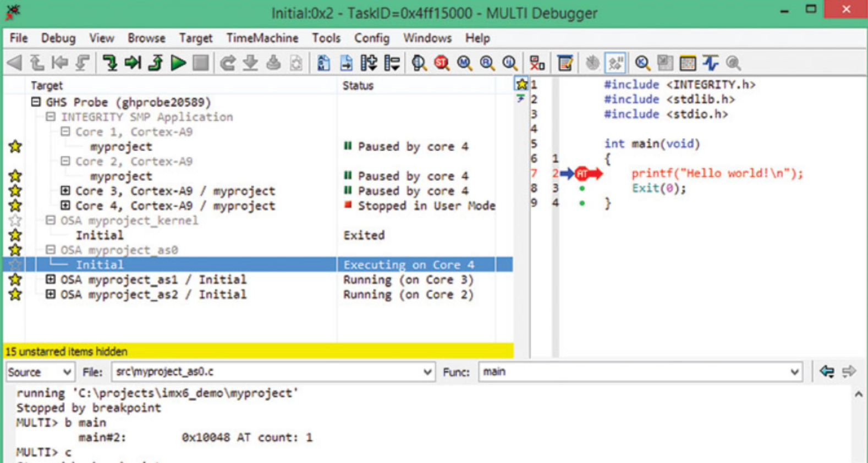Click the green Step Over (next) arrow icon
The width and height of the screenshot is (868, 463).
tap(133, 63)
